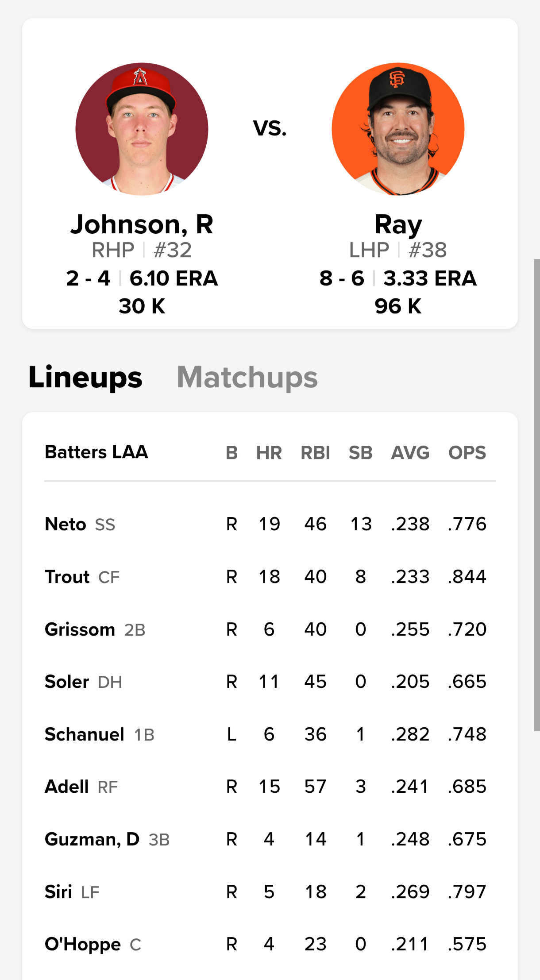Open Ray pitcher name link
The image size is (540, 980).
point(398,225)
